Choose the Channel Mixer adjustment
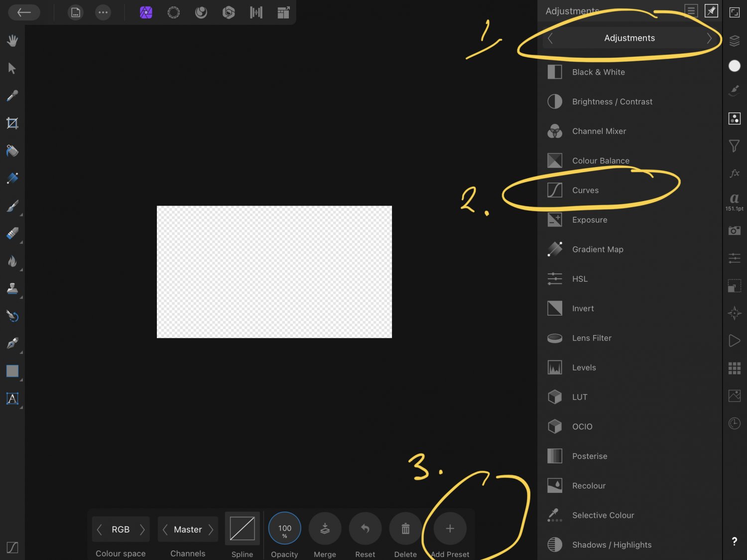747x560 pixels. 630,131
